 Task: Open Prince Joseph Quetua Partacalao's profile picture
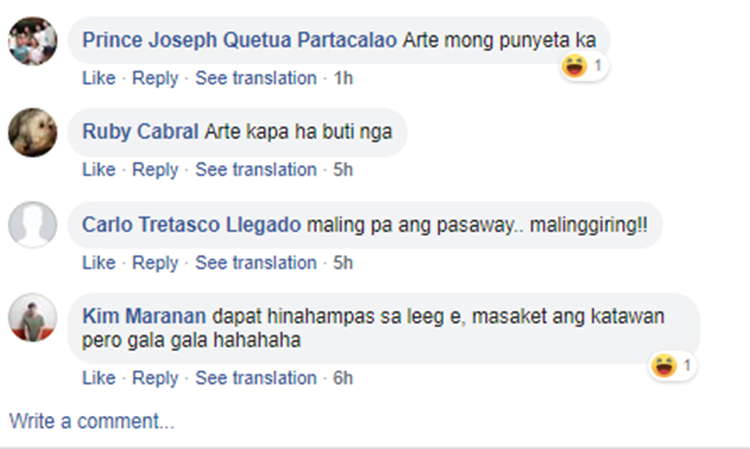[x=33, y=41]
